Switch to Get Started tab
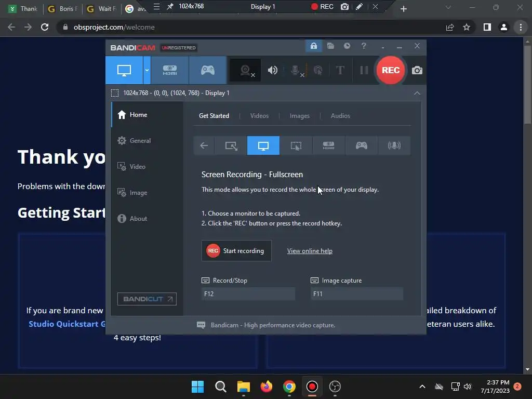Viewport: 532px width, 399px height. [214, 116]
